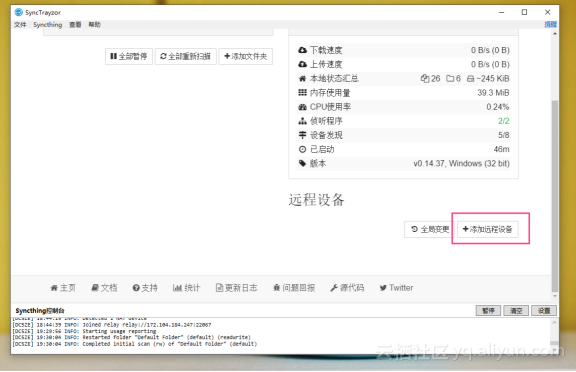This screenshot has height=372, width=576.
Task: Open the 查看 view menu
Action: 75,25
